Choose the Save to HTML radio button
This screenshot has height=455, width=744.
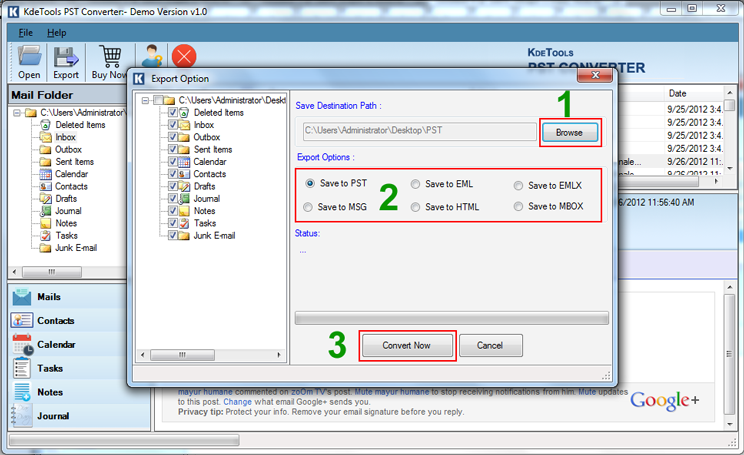(x=416, y=207)
